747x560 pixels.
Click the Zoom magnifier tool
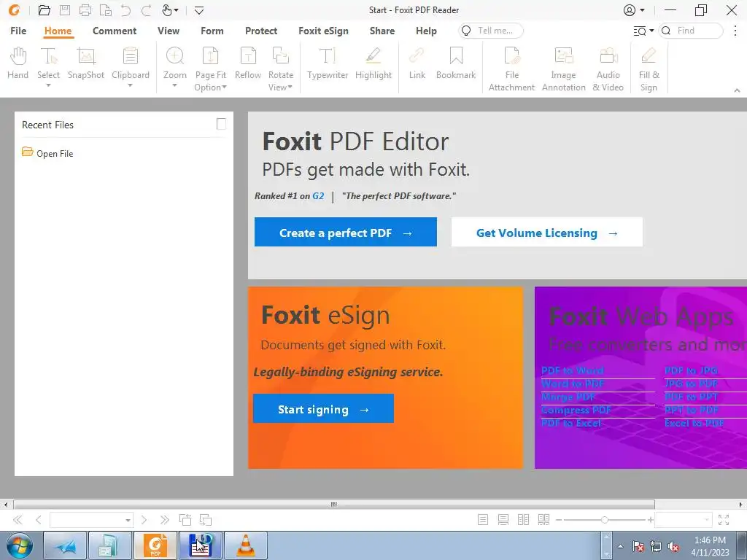point(175,63)
